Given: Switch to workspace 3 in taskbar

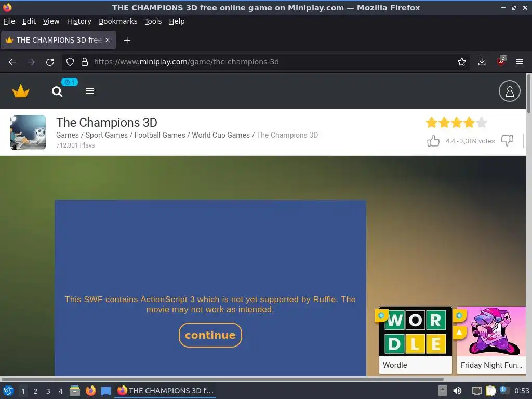Looking at the screenshot, I should click(x=48, y=391).
